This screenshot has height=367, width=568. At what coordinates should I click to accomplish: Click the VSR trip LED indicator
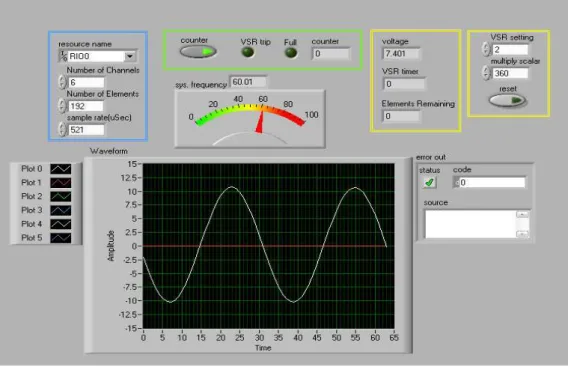click(x=248, y=53)
